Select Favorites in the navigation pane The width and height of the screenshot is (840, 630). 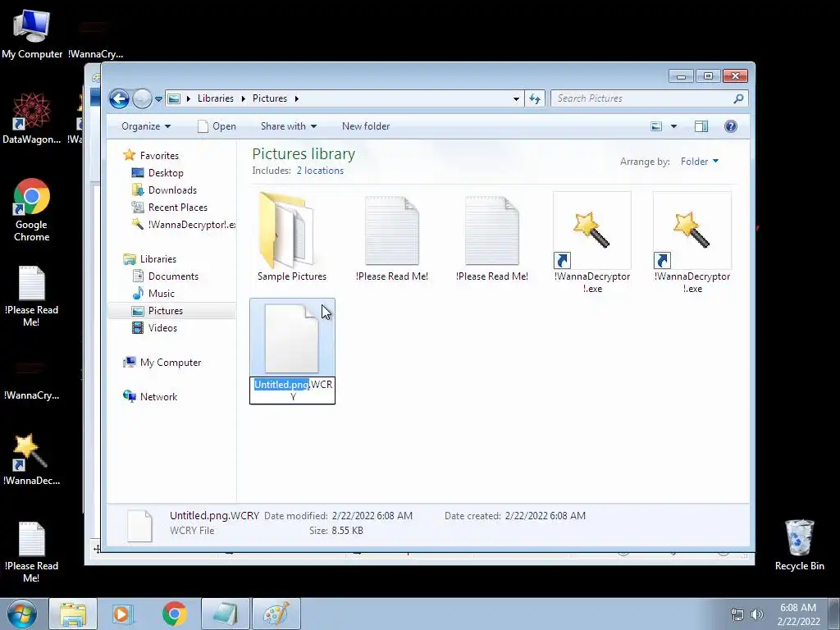coord(159,156)
